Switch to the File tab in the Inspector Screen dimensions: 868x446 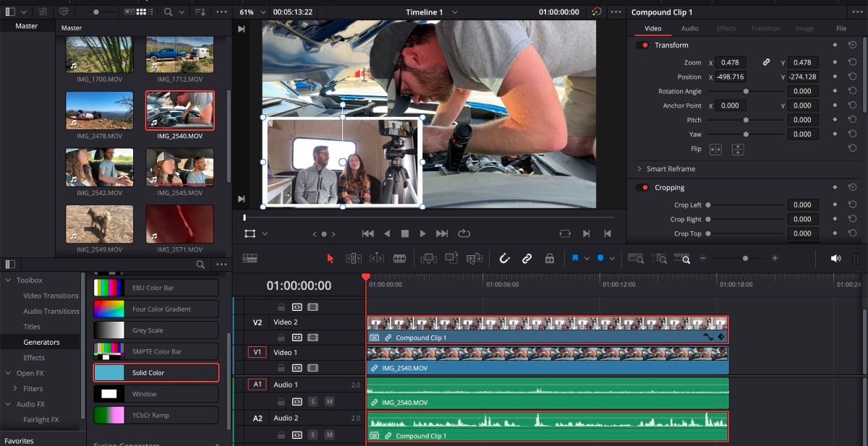point(841,28)
